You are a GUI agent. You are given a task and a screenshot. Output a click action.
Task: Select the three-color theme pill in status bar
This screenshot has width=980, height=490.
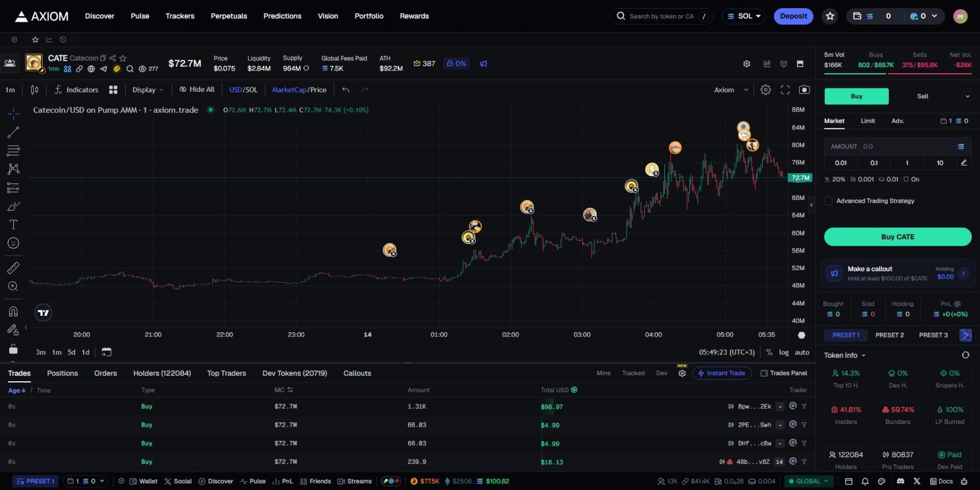click(x=391, y=481)
